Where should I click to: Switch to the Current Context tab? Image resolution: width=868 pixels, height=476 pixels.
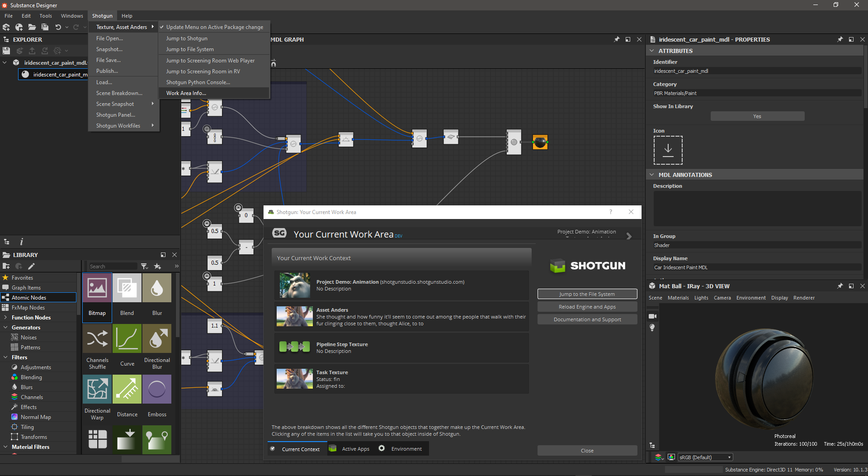click(297, 449)
